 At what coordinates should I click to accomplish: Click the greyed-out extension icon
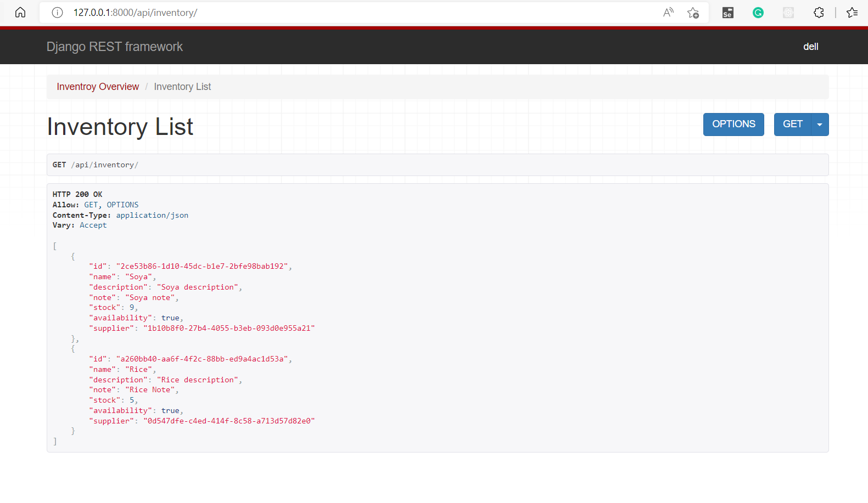pyautogui.click(x=788, y=13)
